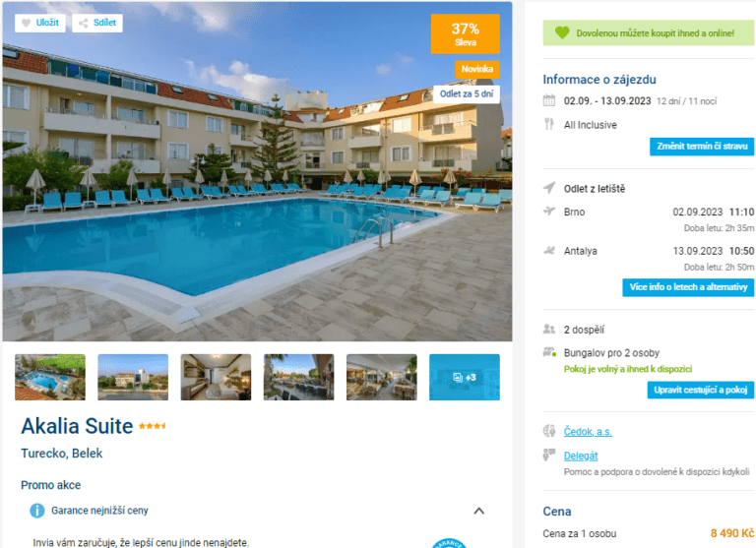Open the Delegát link
The width and height of the screenshot is (756, 548).
pos(581,456)
